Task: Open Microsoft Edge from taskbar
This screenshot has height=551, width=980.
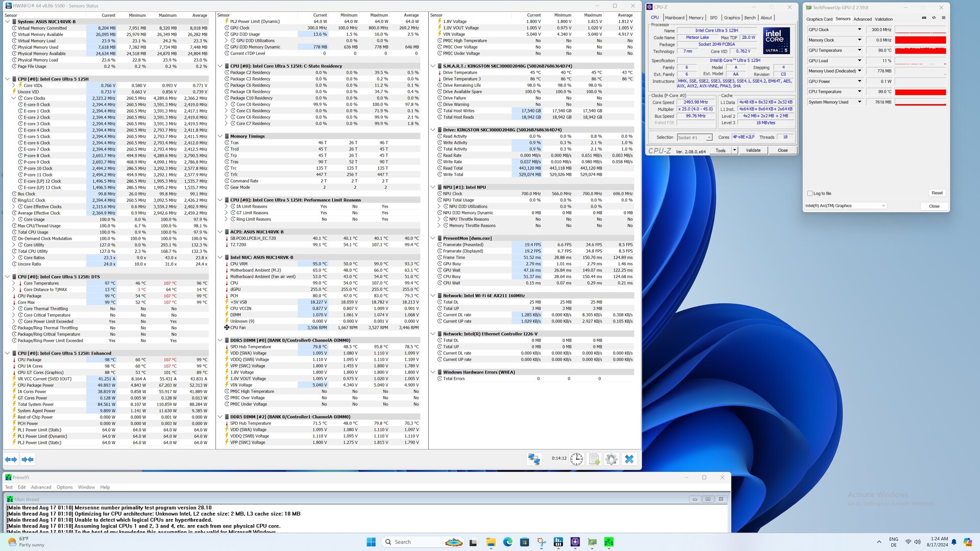Action: [x=507, y=542]
